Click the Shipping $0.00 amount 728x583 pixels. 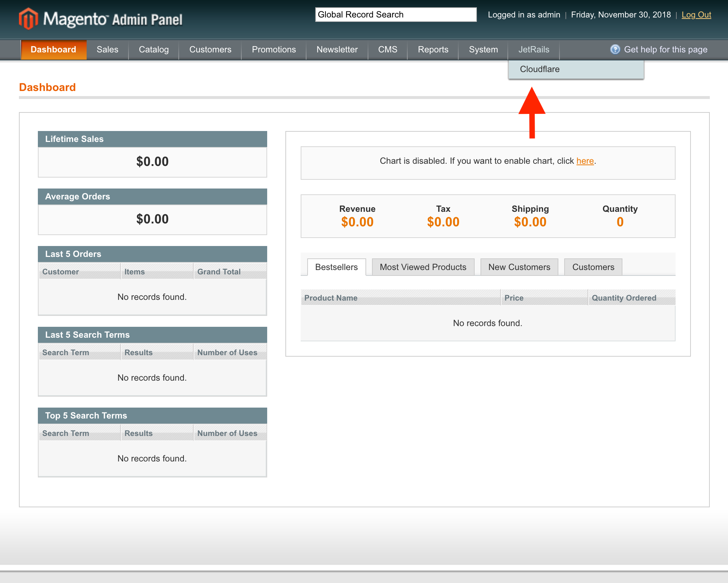530,222
